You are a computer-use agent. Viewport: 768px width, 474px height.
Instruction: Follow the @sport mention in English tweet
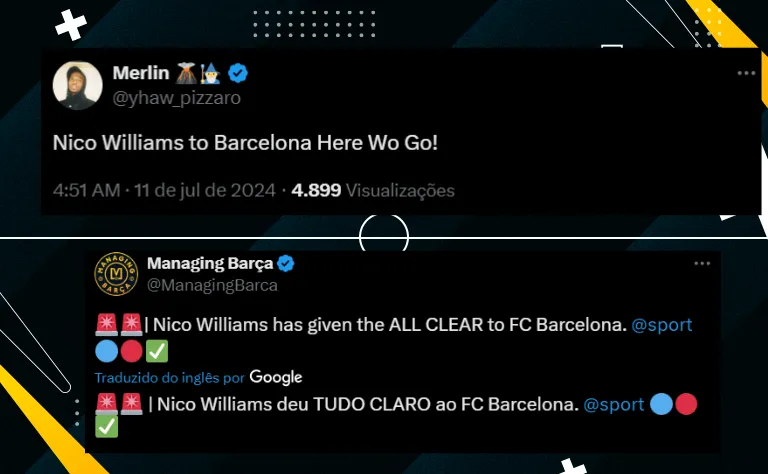pyautogui.click(x=662, y=325)
